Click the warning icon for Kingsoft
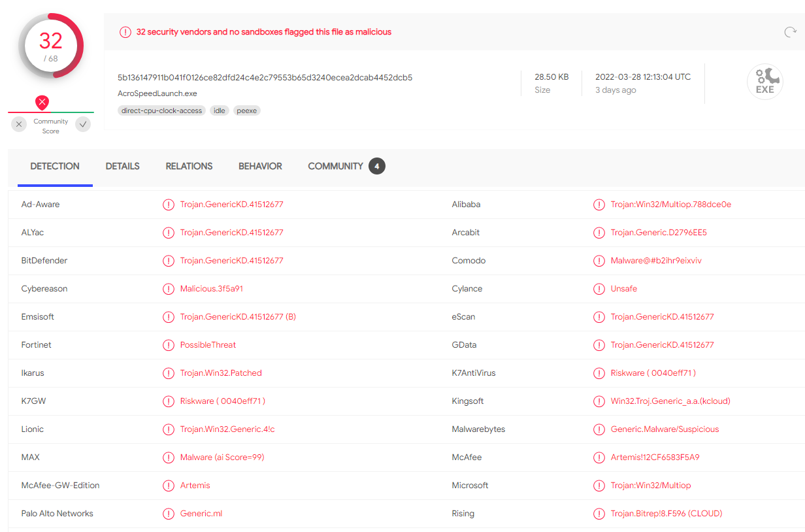Image resolution: width=805 pixels, height=532 pixels. (x=599, y=401)
